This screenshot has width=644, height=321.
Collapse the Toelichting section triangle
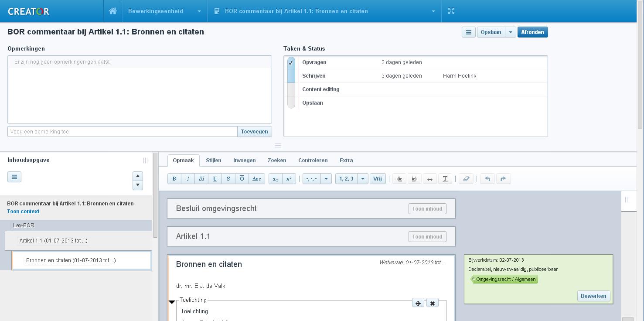[172, 302]
